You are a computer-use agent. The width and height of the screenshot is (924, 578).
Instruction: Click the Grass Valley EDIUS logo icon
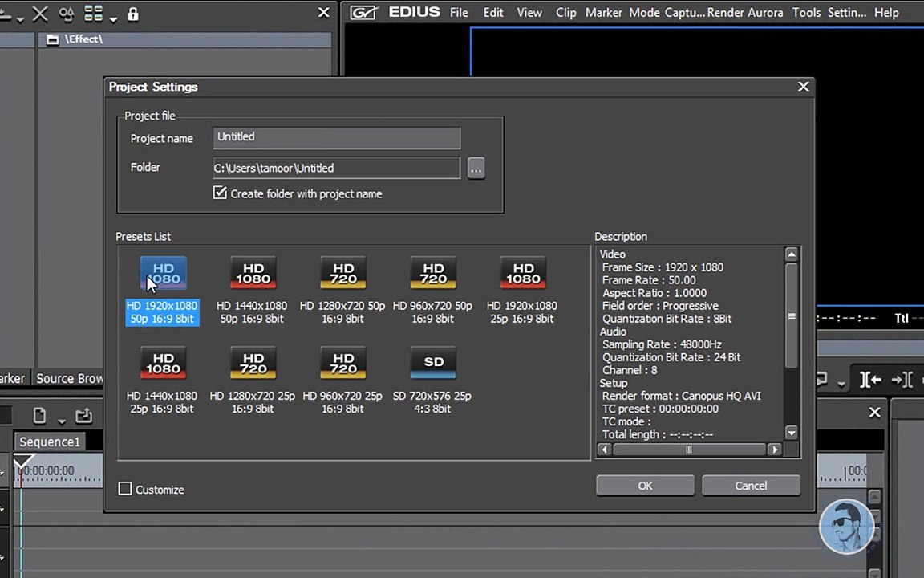[363, 13]
